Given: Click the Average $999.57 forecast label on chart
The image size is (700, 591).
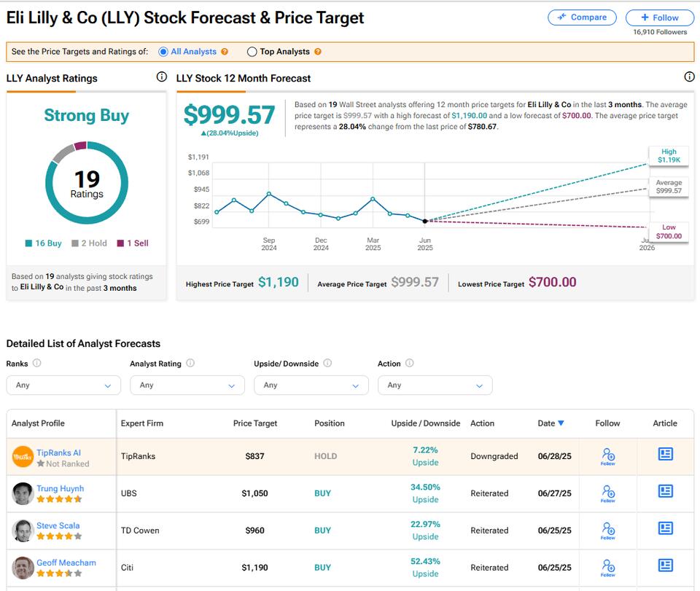Looking at the screenshot, I should point(669,187).
